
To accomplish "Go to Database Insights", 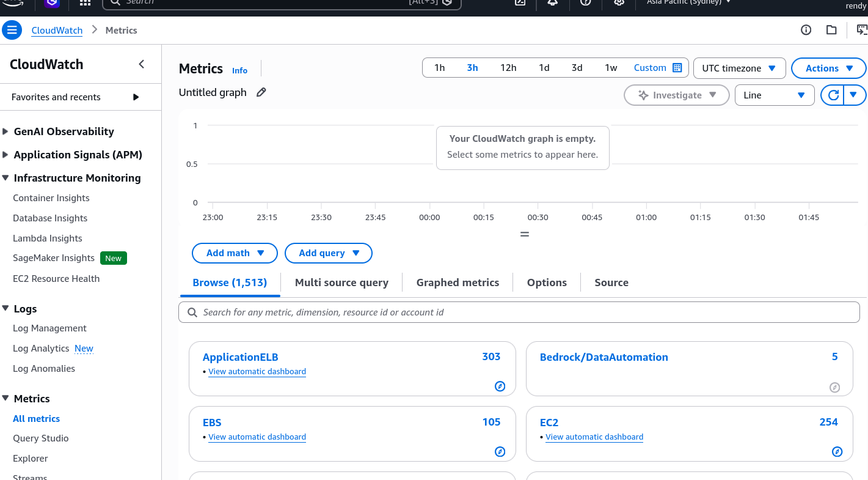I will pyautogui.click(x=50, y=218).
